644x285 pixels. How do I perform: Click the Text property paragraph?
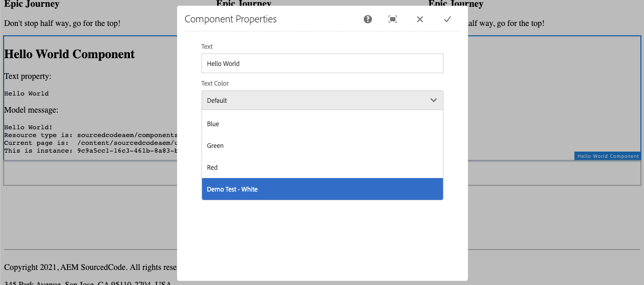28,76
